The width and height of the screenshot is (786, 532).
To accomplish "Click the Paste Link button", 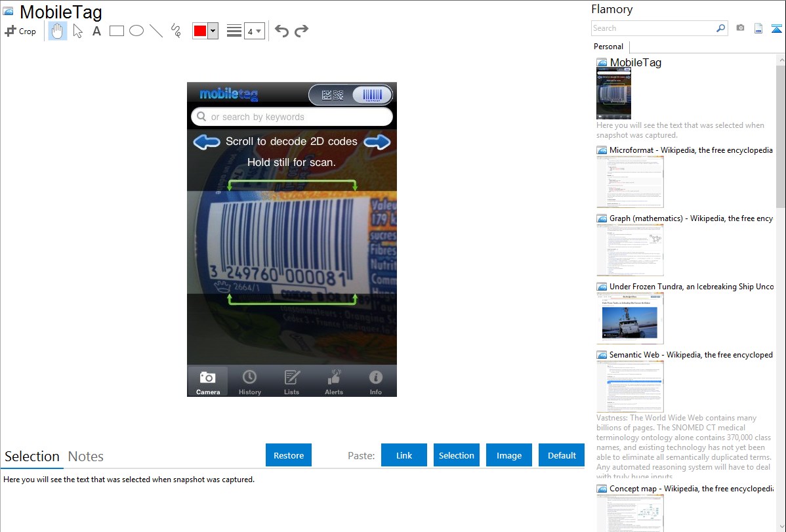I will 404,455.
